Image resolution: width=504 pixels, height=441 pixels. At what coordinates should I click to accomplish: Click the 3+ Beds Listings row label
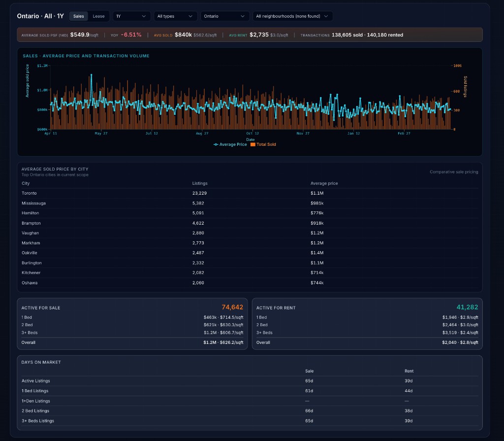pos(38,421)
